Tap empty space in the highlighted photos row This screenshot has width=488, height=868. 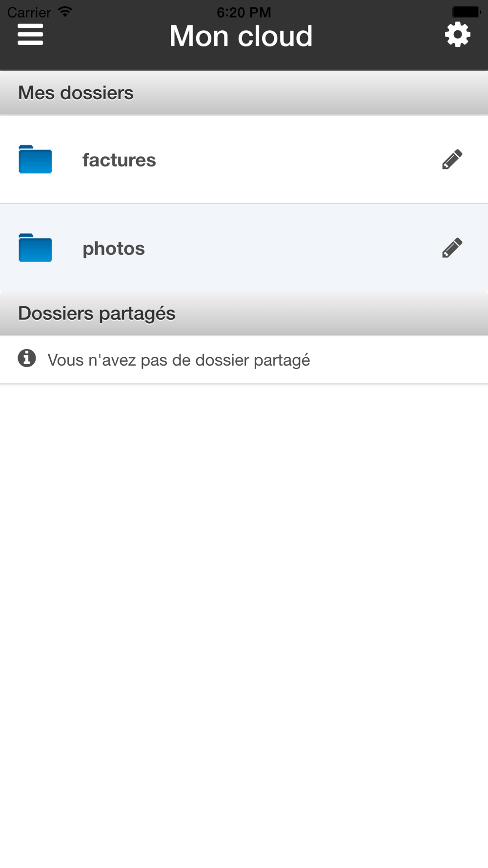coord(293,248)
